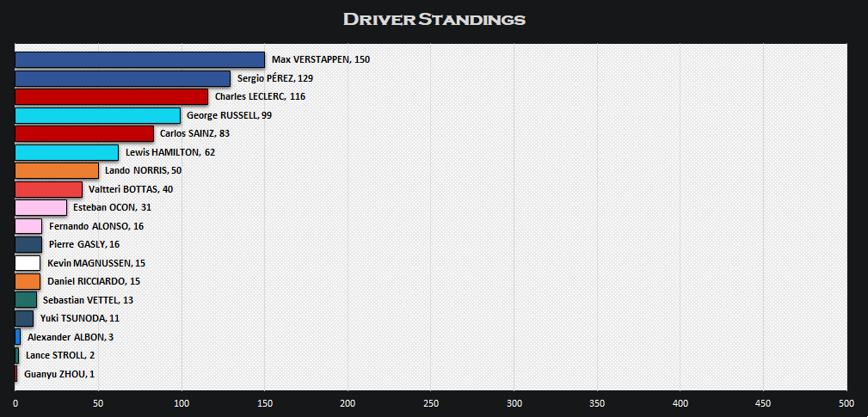Click the Guanyu ZHOU, 1 data label
Screen dimensions: 868x417
pyautogui.click(x=59, y=374)
